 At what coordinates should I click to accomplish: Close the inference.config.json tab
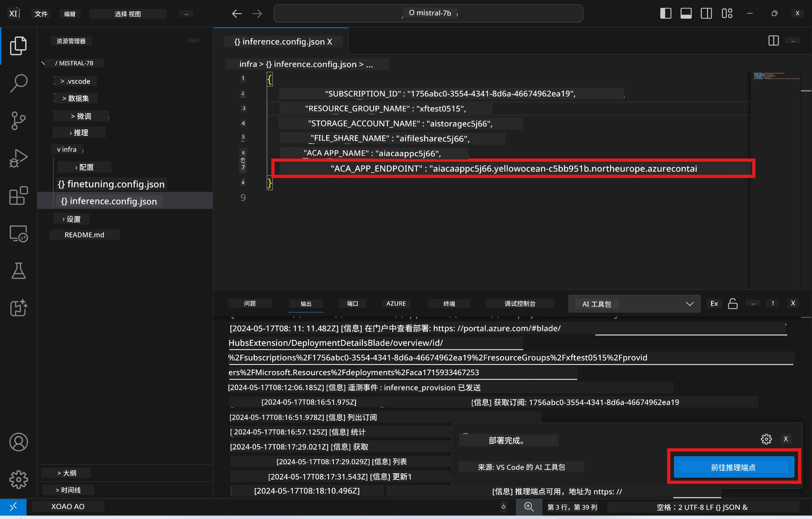[329, 42]
